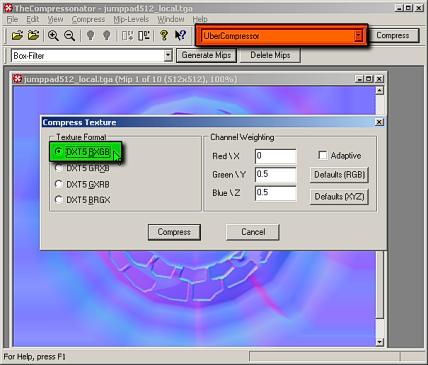The image size is (428, 365).
Task: Close the Compress Texture dialog
Action: click(x=379, y=122)
